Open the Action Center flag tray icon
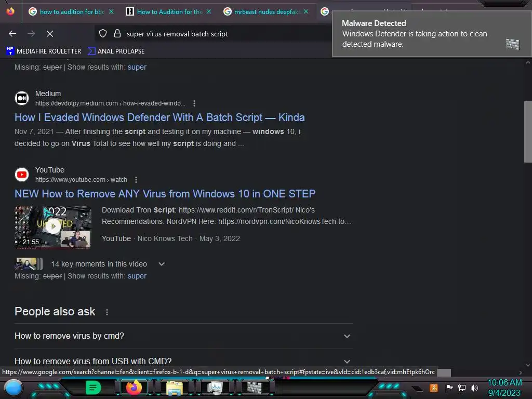This screenshot has width=532, height=399. click(449, 388)
